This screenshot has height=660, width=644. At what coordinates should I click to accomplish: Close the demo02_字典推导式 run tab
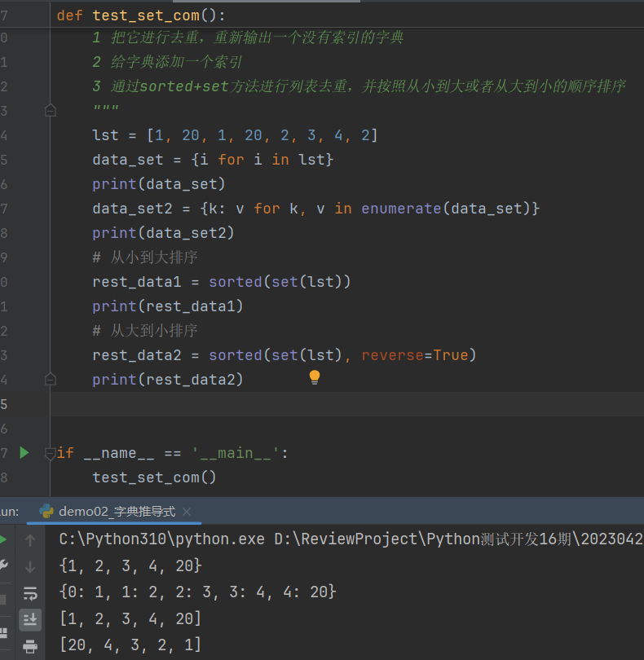click(187, 512)
